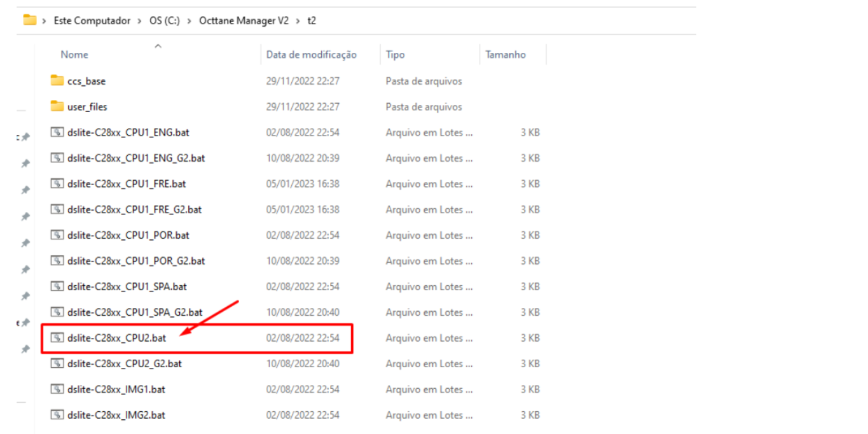Sort files by Nome column header
The image size is (868, 434).
pos(74,55)
